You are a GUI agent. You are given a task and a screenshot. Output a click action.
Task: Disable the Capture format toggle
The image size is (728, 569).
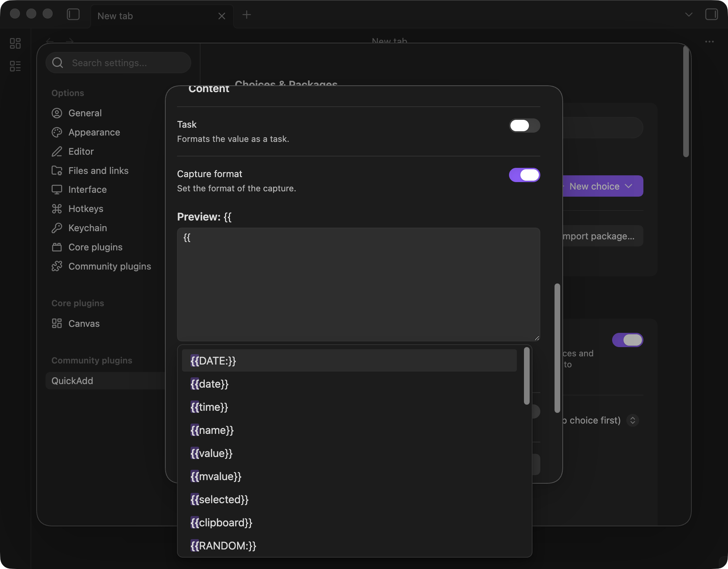point(525,175)
